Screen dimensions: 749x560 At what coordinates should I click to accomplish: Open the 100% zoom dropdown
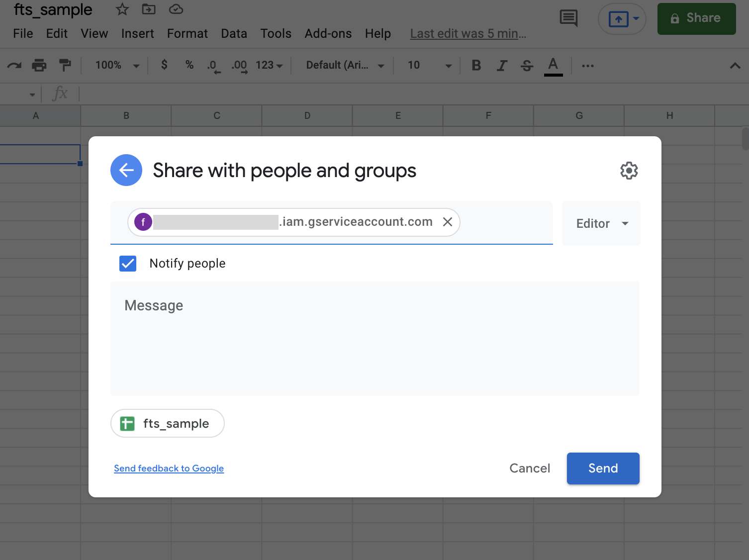tap(117, 65)
